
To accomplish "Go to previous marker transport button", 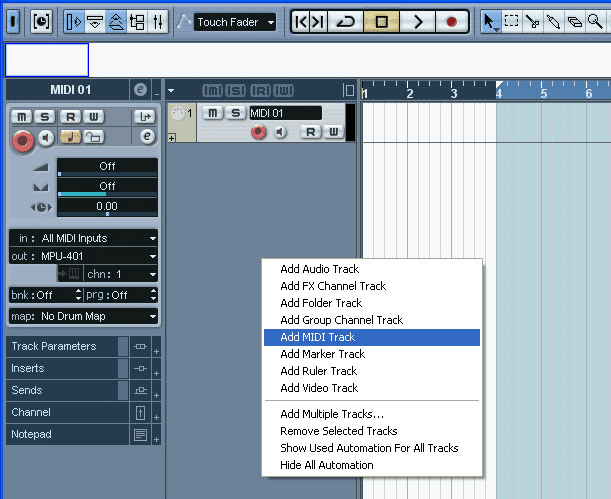I will (301, 22).
